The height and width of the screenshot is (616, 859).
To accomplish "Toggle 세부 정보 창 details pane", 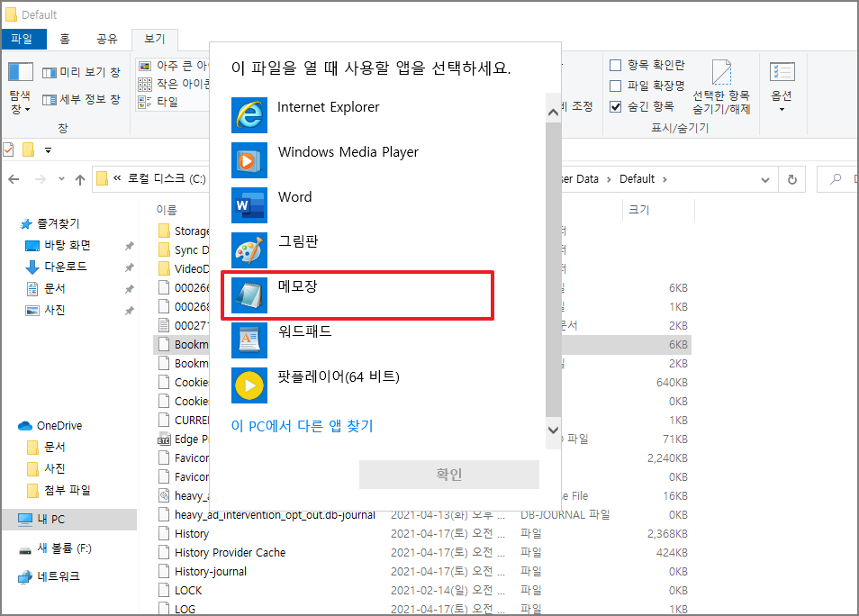I will pos(81,99).
